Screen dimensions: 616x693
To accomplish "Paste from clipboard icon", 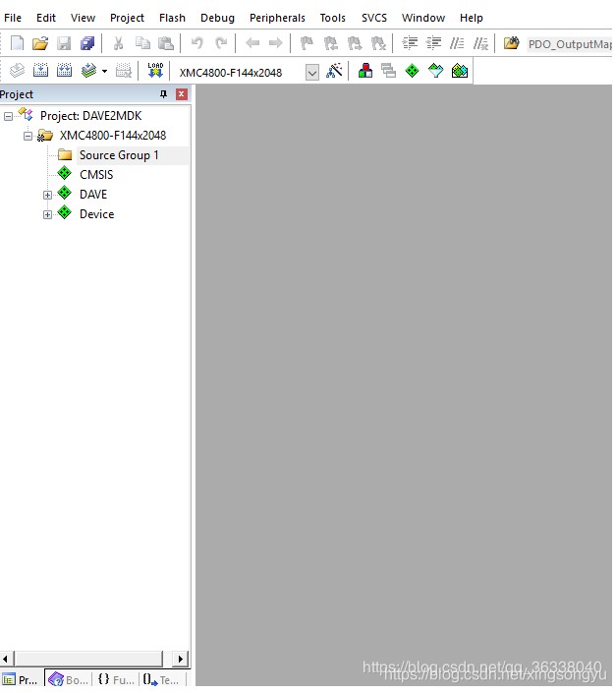I will pos(166,43).
